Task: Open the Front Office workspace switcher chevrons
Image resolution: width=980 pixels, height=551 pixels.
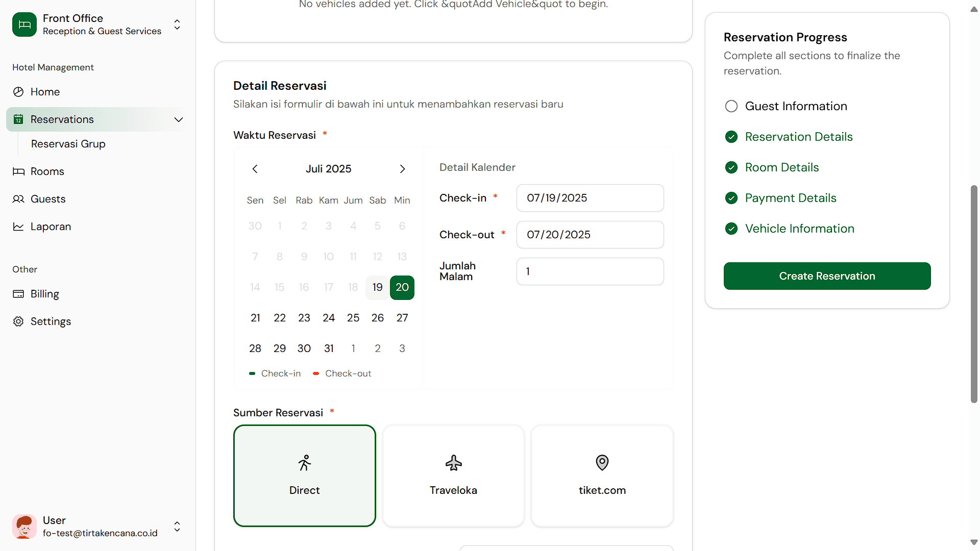Action: point(177,24)
